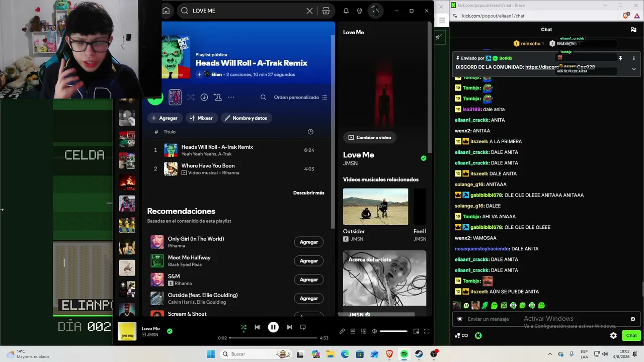Image resolution: width=644 pixels, height=362 pixels.
Task: Open the playlist more options menu
Action: (231, 97)
